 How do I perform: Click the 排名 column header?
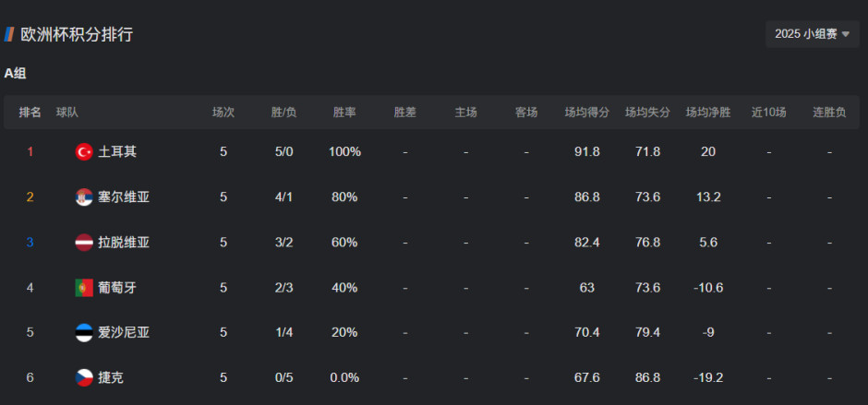click(x=30, y=113)
